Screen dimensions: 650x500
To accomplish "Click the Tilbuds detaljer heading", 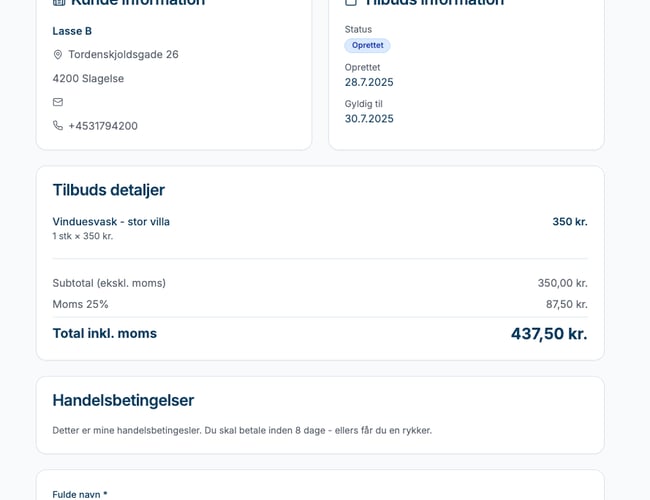I will (x=109, y=190).
